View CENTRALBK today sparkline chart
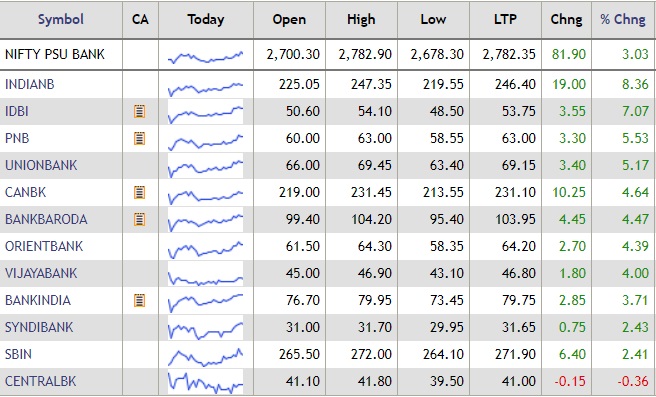 [x=205, y=382]
